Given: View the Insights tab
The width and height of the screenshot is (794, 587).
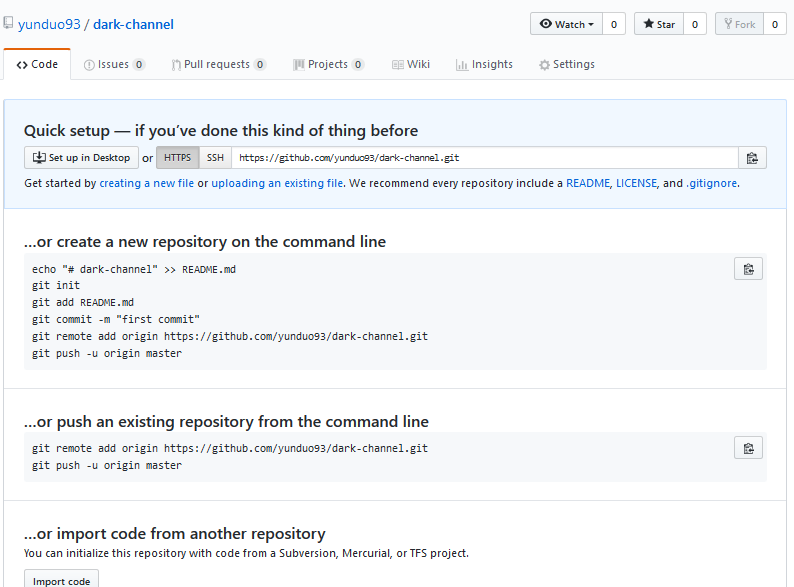Looking at the screenshot, I should [x=484, y=64].
